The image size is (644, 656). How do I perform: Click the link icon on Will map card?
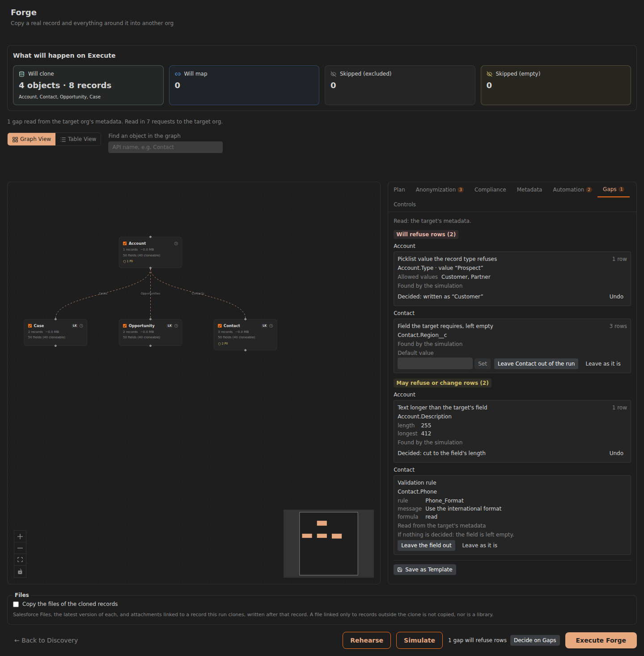coord(178,74)
